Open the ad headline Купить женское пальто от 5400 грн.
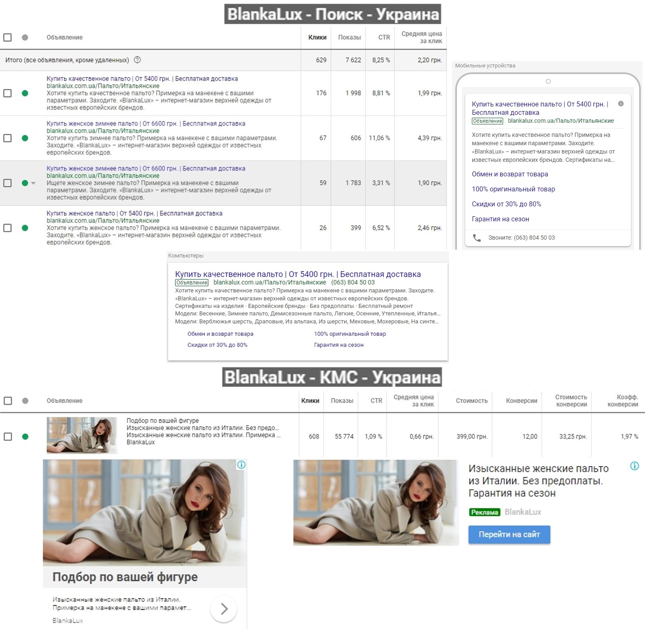 (x=134, y=213)
